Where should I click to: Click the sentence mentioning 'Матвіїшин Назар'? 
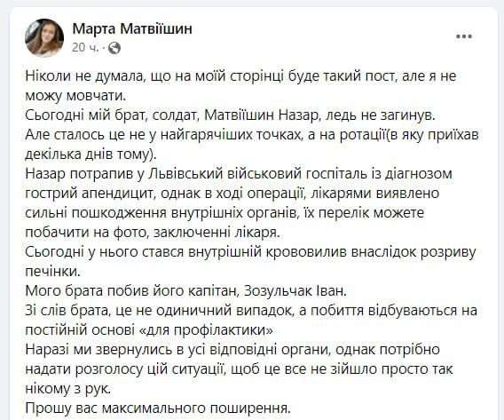230,115
